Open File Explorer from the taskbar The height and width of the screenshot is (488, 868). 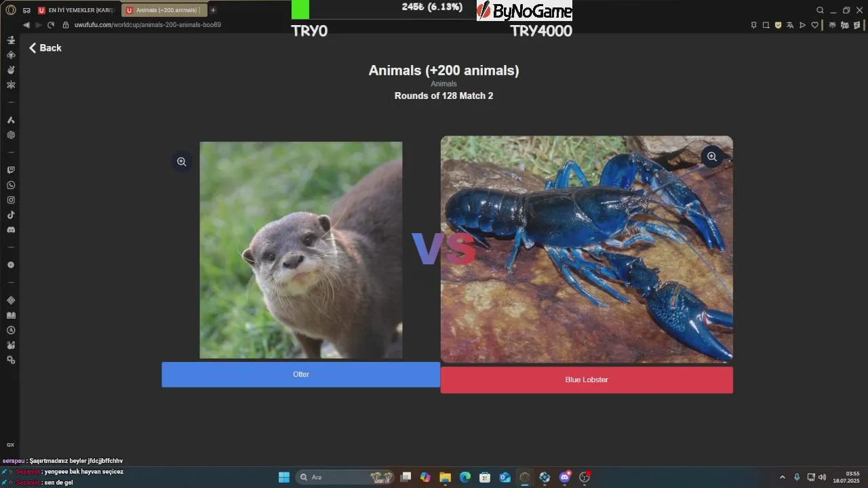click(445, 477)
